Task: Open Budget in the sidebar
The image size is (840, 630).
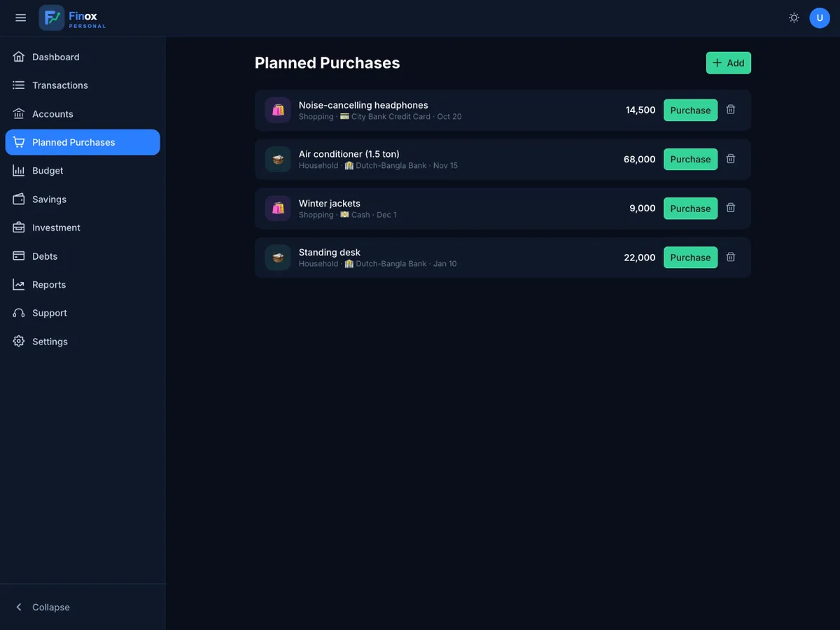Action: pos(83,171)
